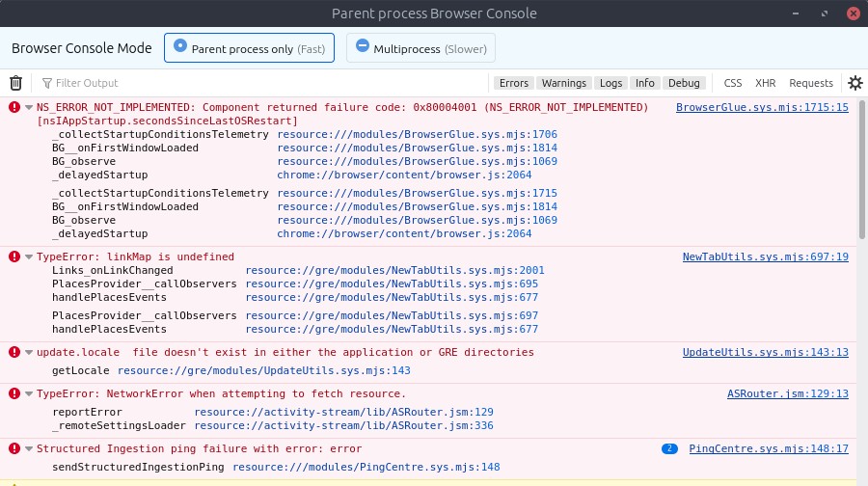Open the BrowserGlue.sys.mjs:1715:15 source link

(x=762, y=107)
